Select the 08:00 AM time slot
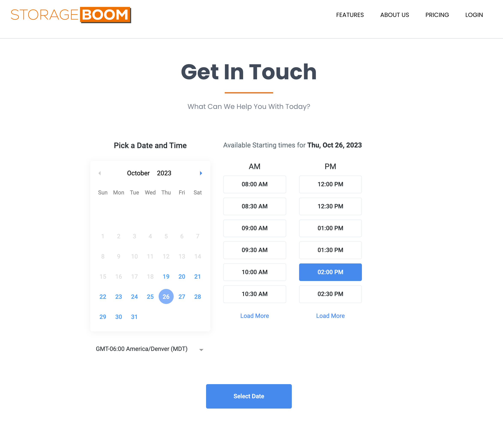 point(254,184)
